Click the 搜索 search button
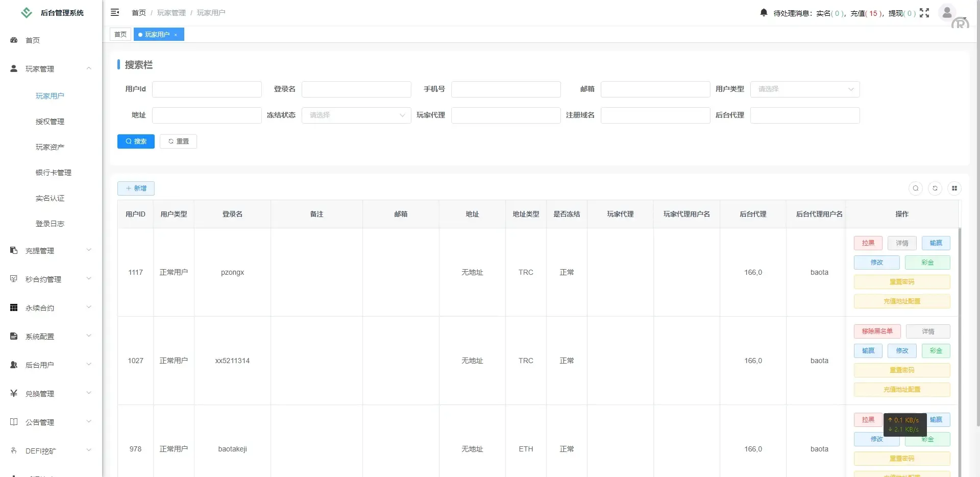The height and width of the screenshot is (477, 980). [135, 141]
